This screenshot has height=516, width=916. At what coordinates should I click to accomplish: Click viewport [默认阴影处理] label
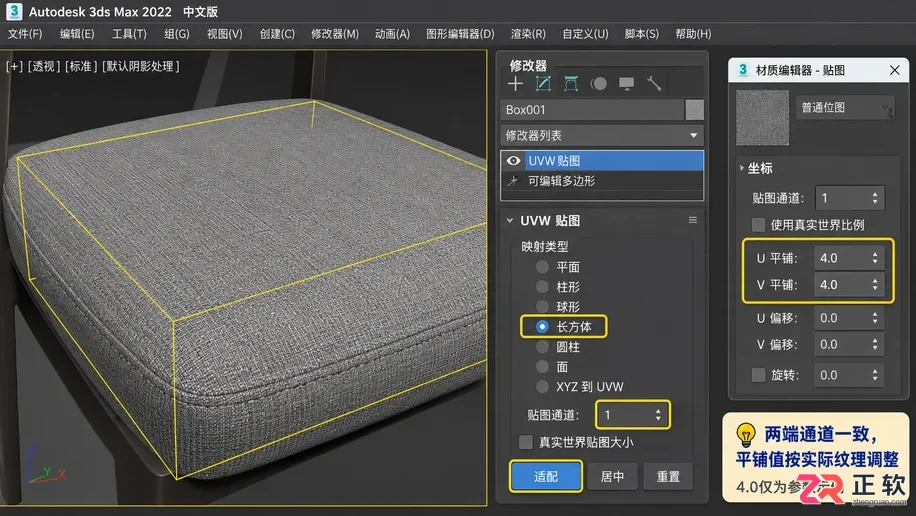click(141, 66)
